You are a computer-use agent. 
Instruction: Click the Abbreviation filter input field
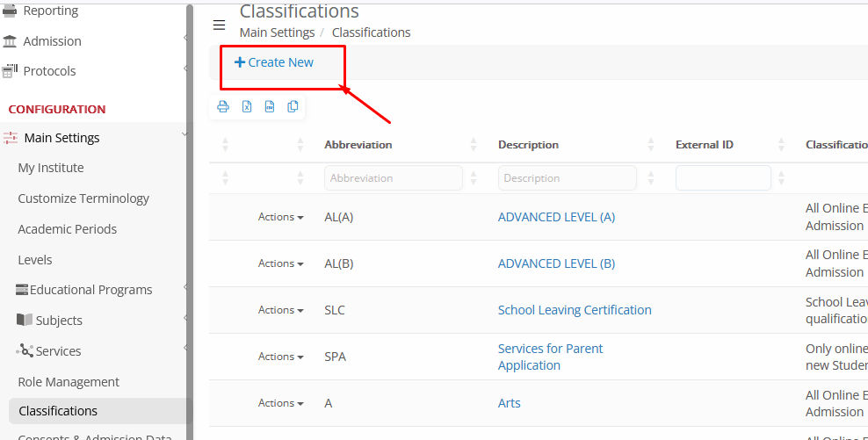393,178
